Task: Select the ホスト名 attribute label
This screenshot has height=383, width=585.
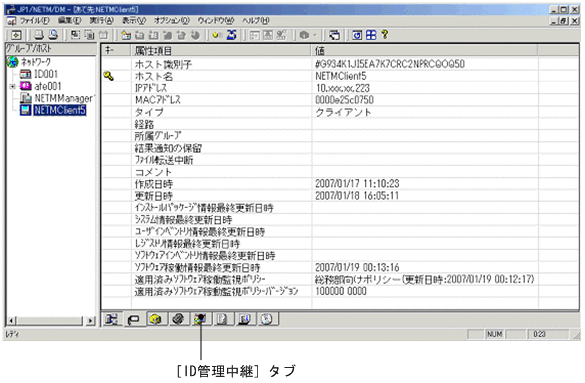Action: 154,76
